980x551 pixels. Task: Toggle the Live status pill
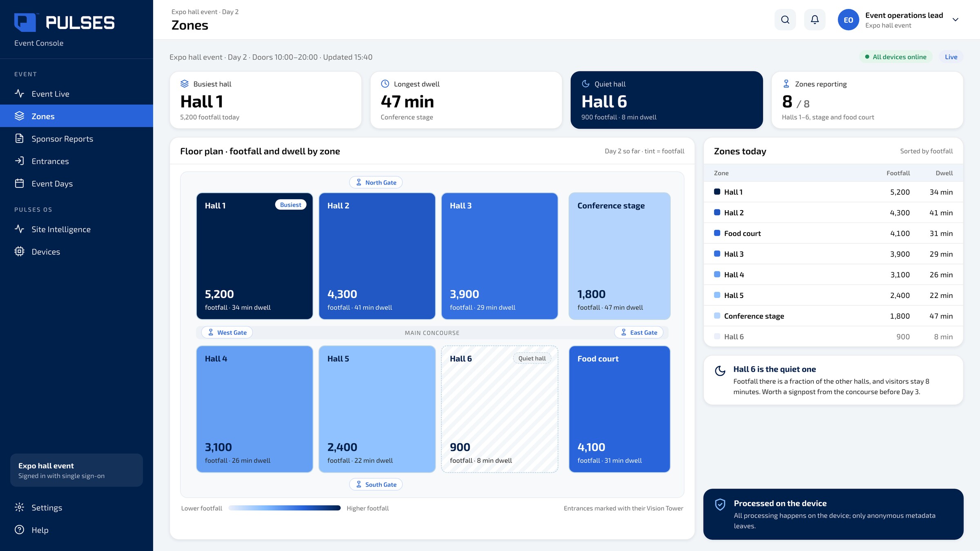coord(951,57)
